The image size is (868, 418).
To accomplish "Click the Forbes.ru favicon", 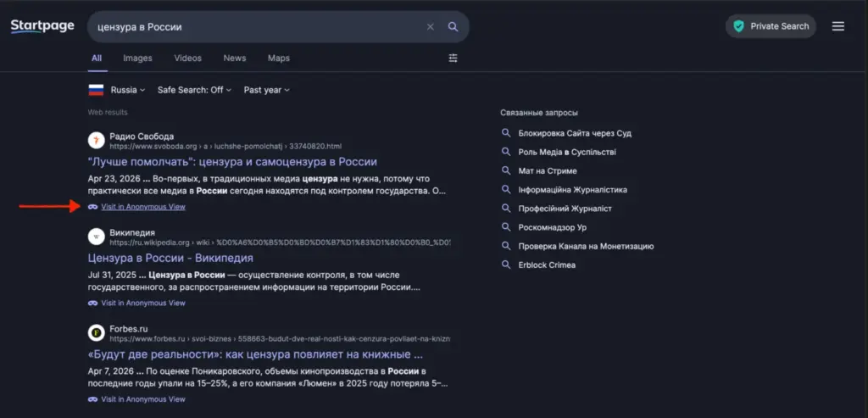I will pyautogui.click(x=97, y=332).
